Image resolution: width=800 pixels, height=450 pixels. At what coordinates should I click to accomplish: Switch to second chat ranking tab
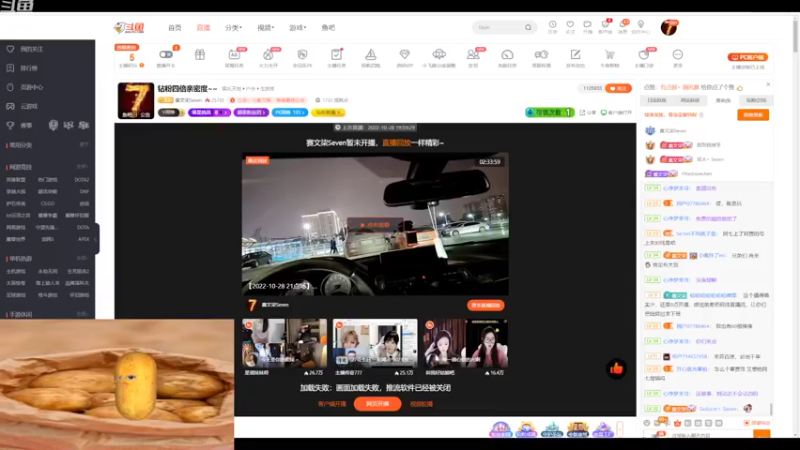click(690, 101)
